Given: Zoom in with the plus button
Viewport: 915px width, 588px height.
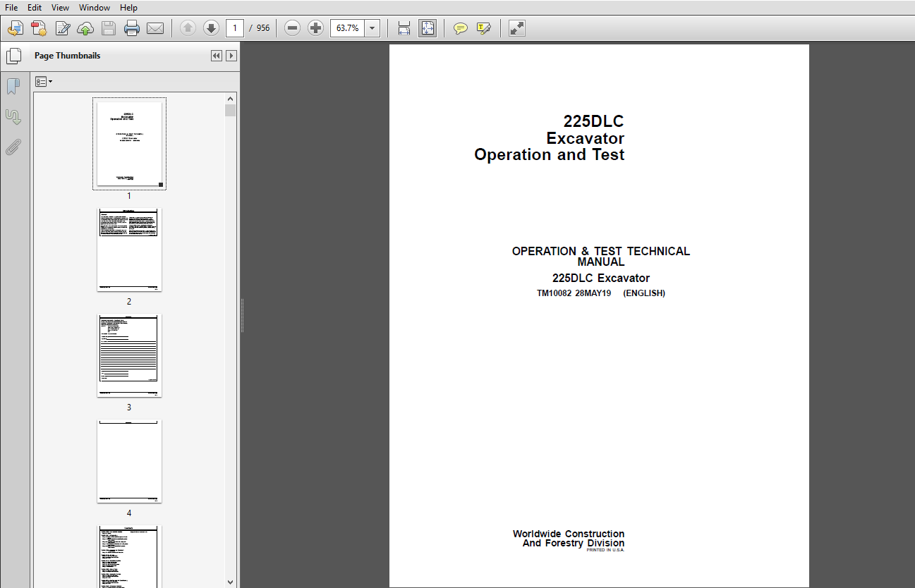Looking at the screenshot, I should click(x=316, y=28).
